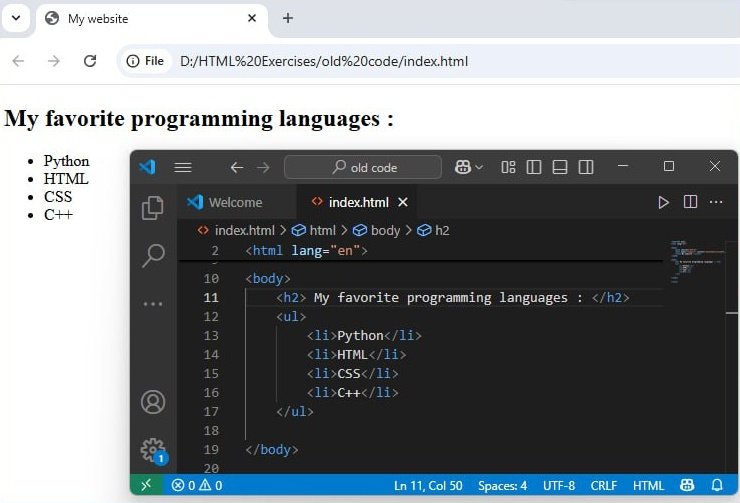Go forward in VS Code navigation history
740x503 pixels.
tap(263, 168)
